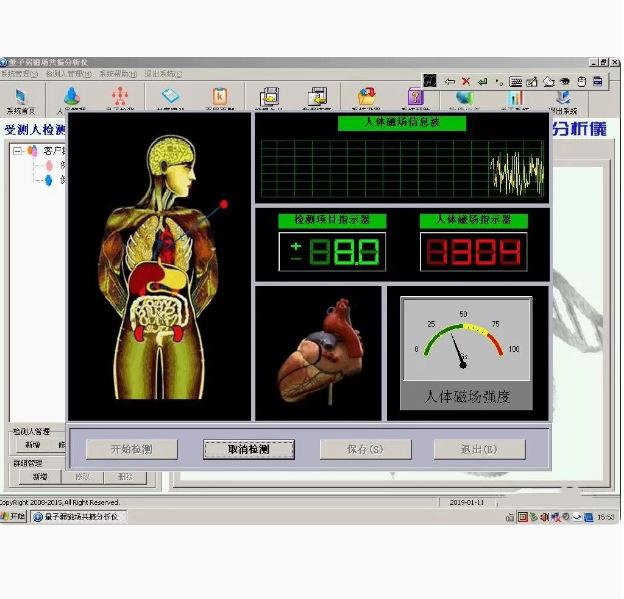Click the 2019-01-11 date in status bar
The height and width of the screenshot is (599, 624).
(467, 502)
